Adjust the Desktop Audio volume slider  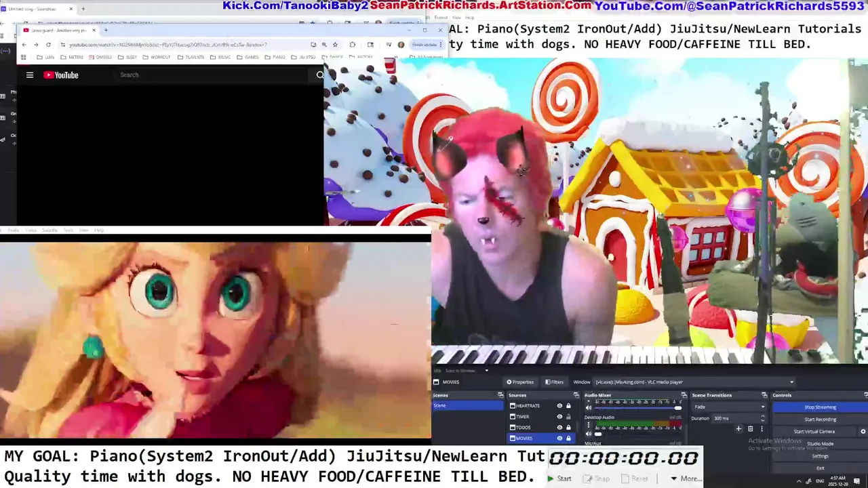(637, 434)
